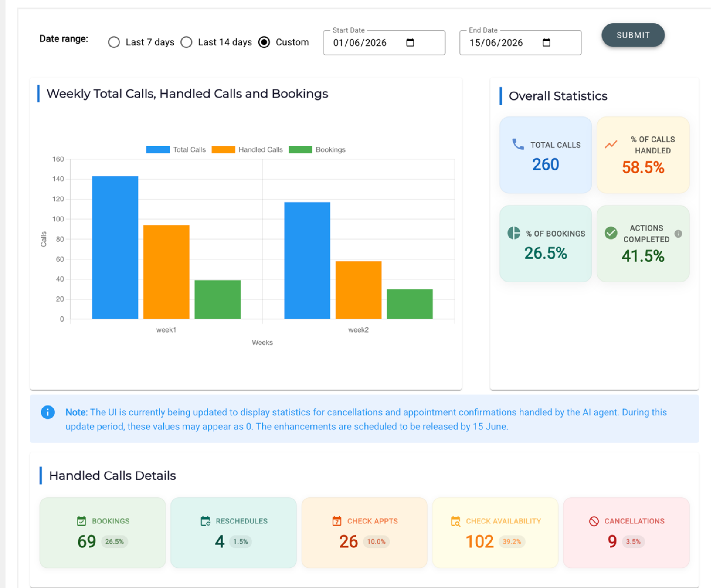This screenshot has height=588, width=711.
Task: Click the blue info icon in the note banner
Action: coord(48,412)
